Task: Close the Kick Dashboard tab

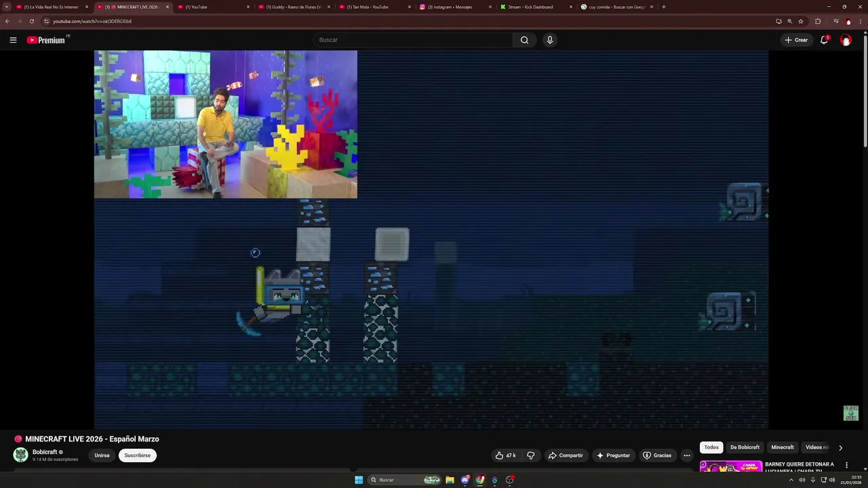Action: coord(571,7)
